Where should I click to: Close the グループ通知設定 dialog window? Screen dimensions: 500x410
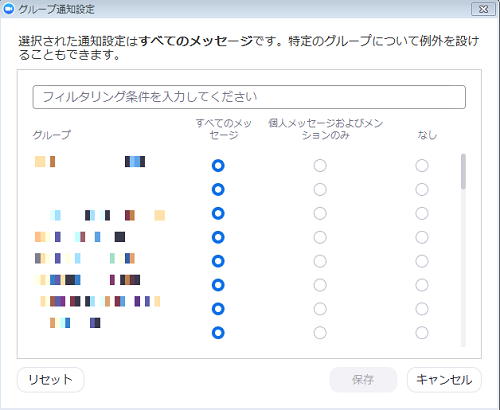click(x=483, y=9)
